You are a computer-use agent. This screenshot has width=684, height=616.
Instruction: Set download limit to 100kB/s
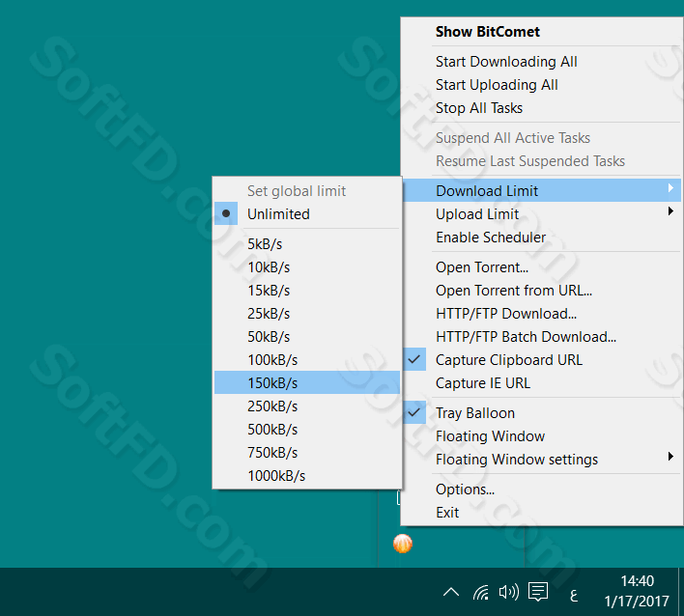(x=307, y=360)
